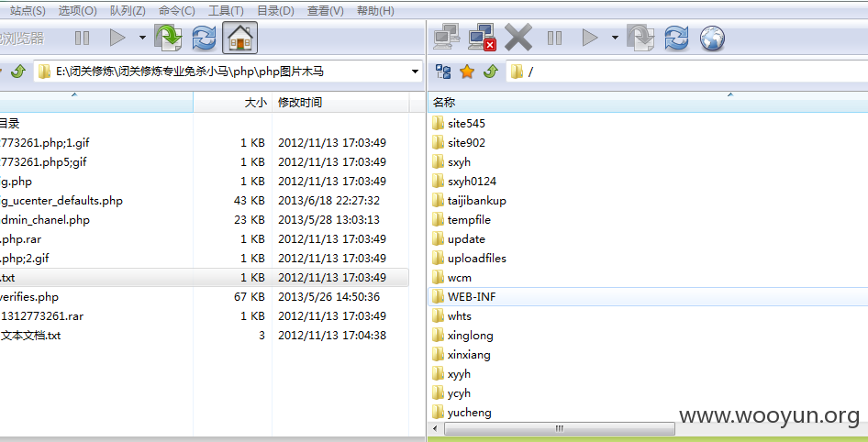Click the remote transfer files grayed icon
Viewport: 868px width, 442px height.
[640, 39]
